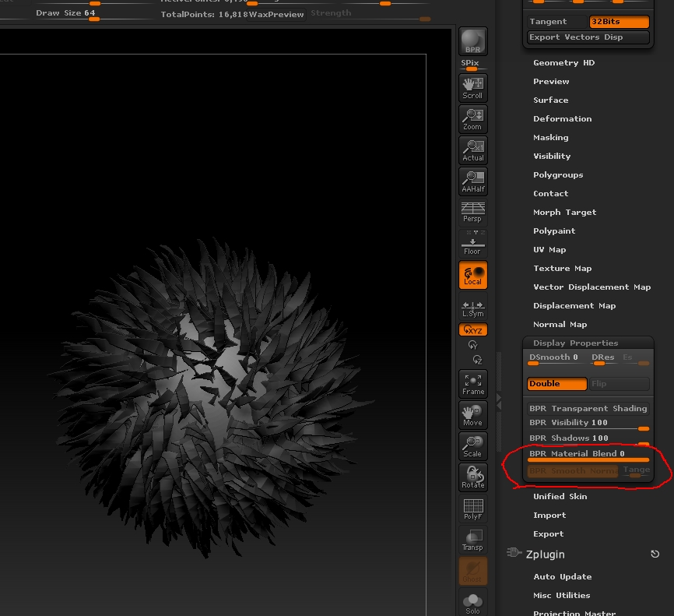Viewport: 674px width, 616px height.
Task: Click the BPR render button
Action: point(473,41)
